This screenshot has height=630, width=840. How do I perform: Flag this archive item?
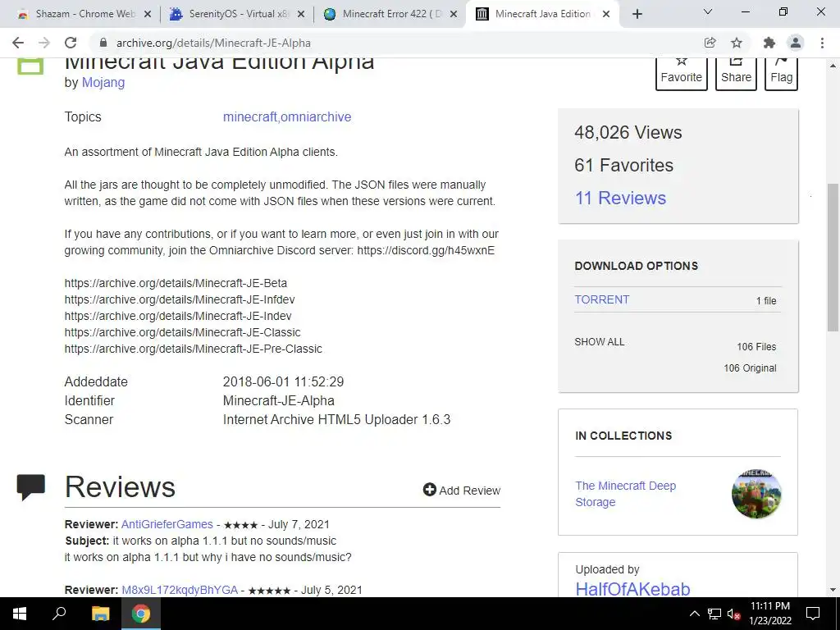[x=781, y=73]
